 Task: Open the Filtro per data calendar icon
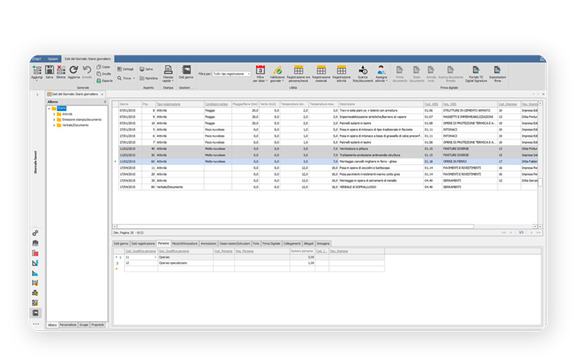260,70
